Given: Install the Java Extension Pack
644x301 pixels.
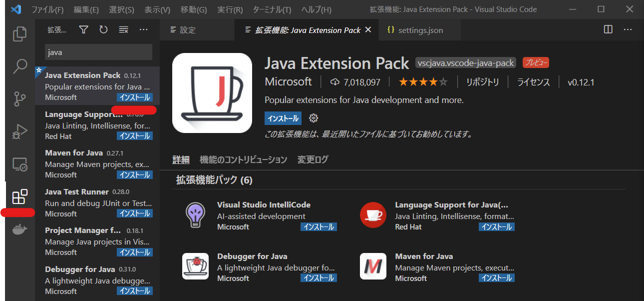Looking at the screenshot, I should (x=283, y=118).
